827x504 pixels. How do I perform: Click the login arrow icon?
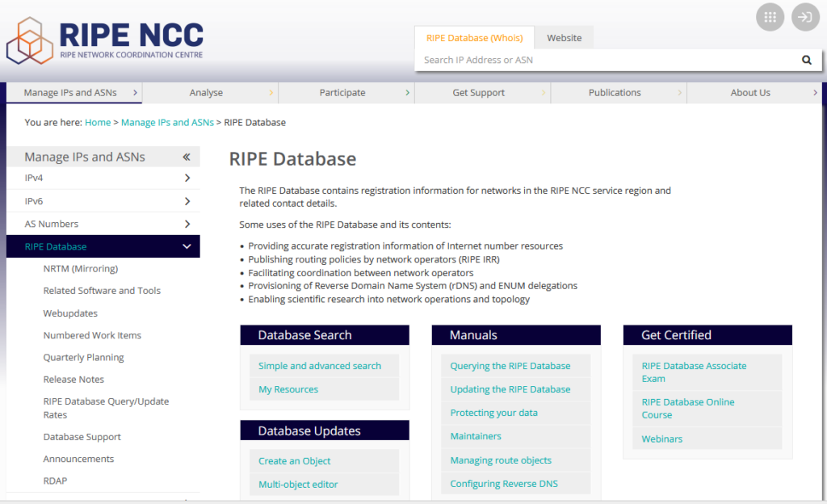(x=805, y=18)
